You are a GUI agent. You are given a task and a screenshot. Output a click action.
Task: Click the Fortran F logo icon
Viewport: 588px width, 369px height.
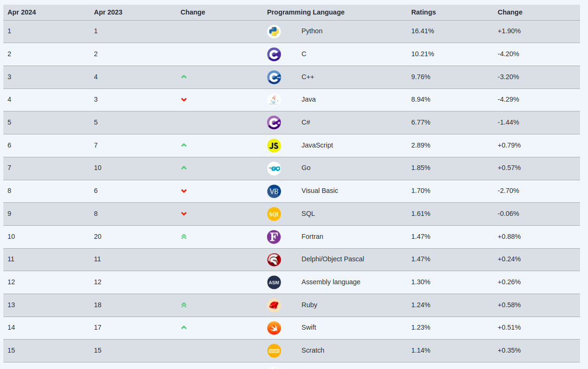click(274, 236)
